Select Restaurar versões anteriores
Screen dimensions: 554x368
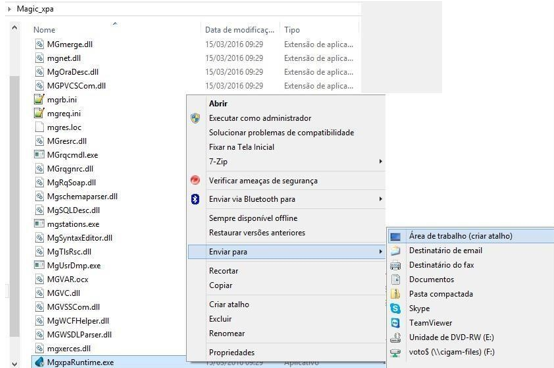click(257, 233)
